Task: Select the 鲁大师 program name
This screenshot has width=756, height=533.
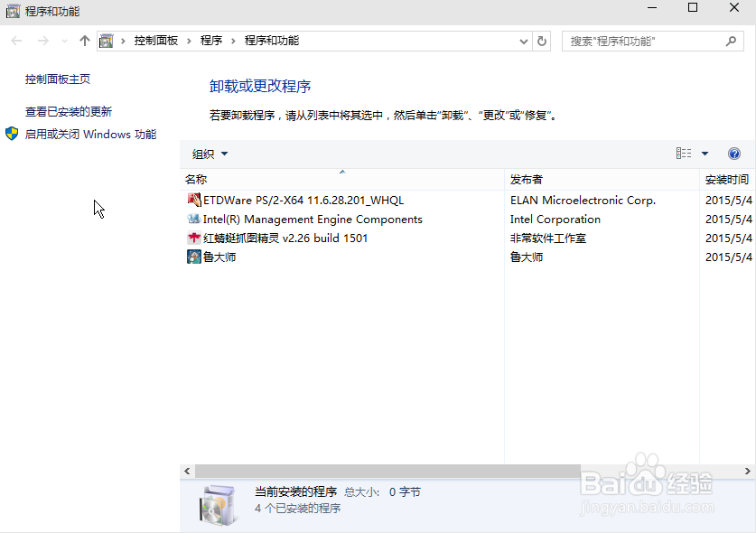Action: [x=219, y=257]
